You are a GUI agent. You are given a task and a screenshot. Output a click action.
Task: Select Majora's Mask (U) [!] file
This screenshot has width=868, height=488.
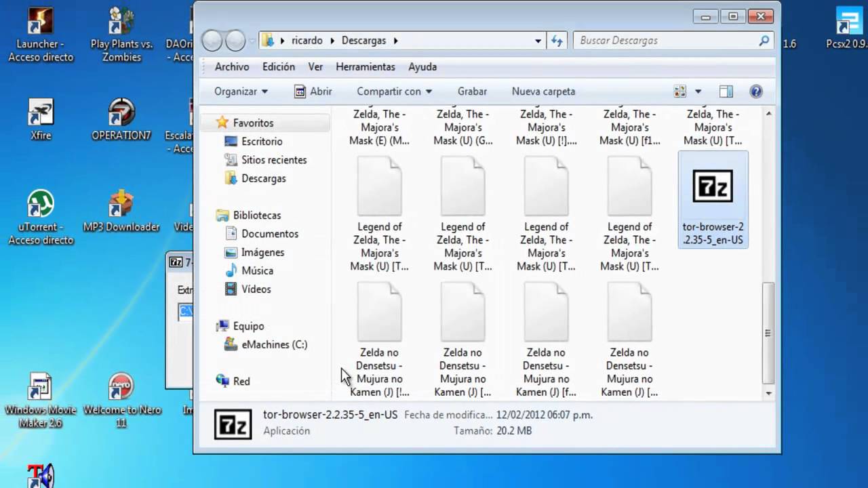pyautogui.click(x=547, y=127)
